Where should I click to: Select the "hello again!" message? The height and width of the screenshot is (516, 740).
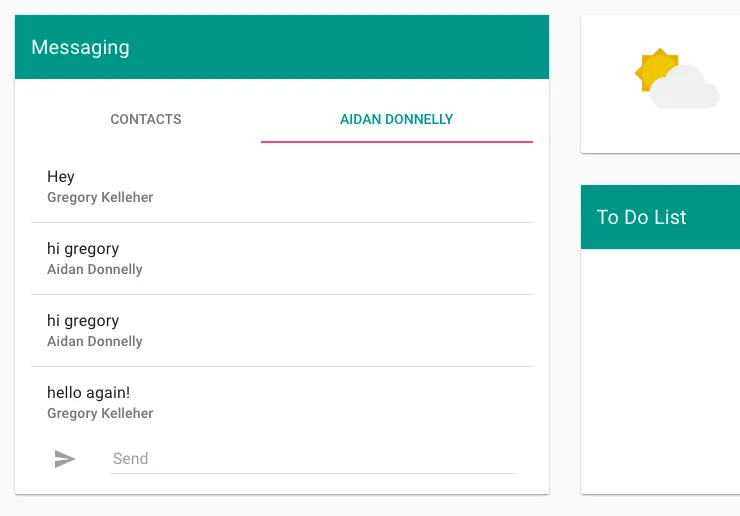coord(88,393)
